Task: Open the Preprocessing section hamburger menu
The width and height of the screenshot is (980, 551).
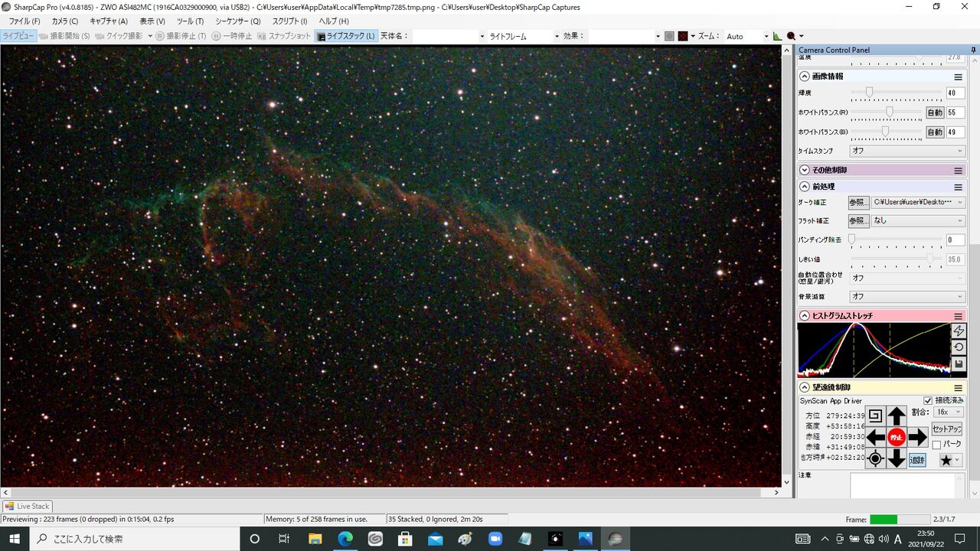Action: 958,187
